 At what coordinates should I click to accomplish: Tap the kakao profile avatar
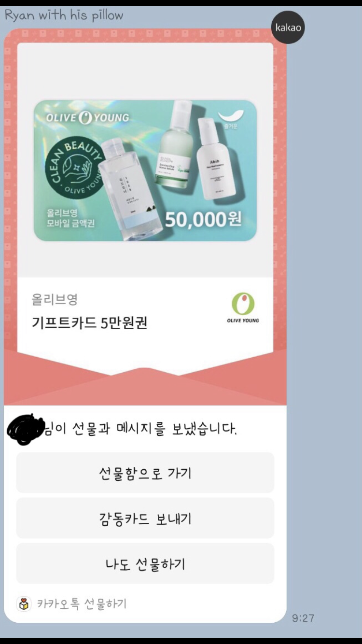288,28
